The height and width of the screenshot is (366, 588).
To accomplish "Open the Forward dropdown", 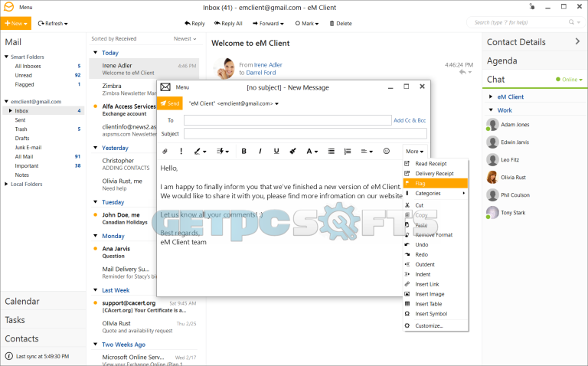I will [268, 23].
